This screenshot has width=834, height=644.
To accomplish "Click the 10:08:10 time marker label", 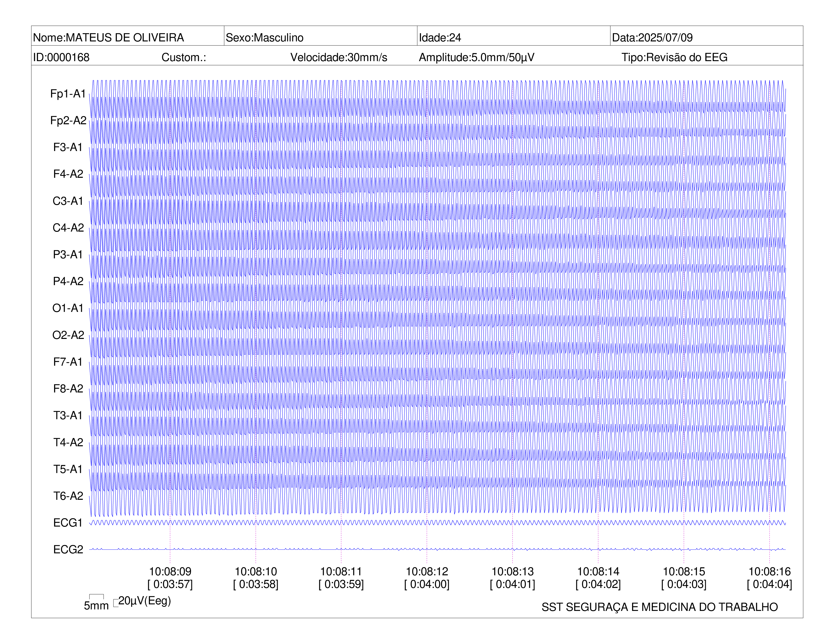I will pos(256,572).
